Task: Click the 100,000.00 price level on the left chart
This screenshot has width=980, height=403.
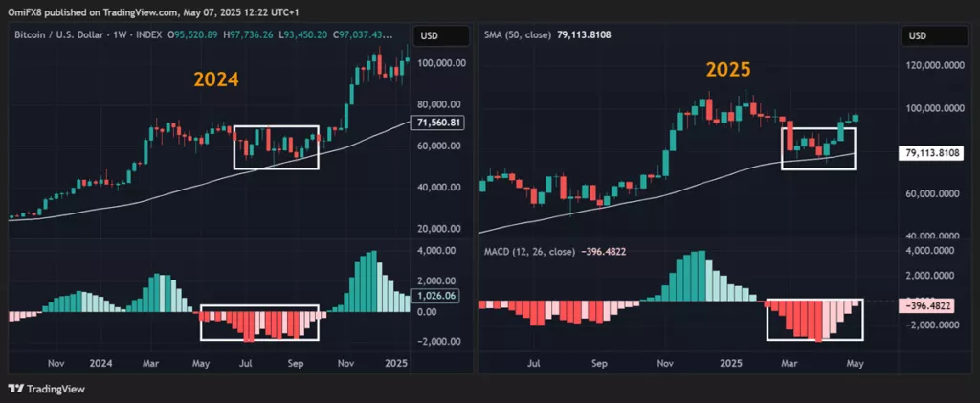Action: 439,63
